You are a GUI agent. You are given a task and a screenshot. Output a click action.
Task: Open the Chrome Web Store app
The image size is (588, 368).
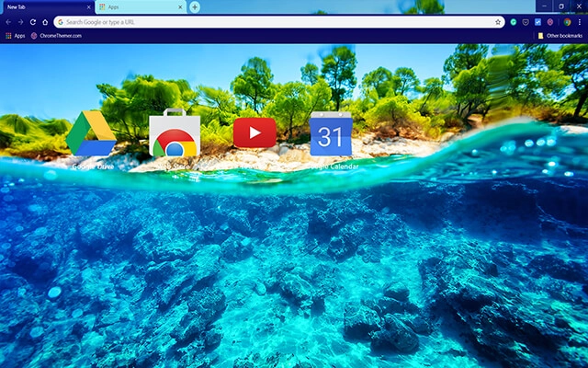pyautogui.click(x=175, y=132)
